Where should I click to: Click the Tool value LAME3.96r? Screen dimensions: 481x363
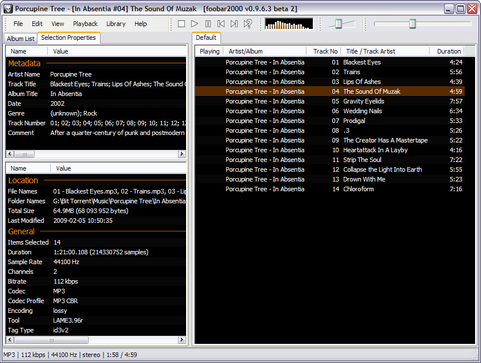click(x=68, y=321)
